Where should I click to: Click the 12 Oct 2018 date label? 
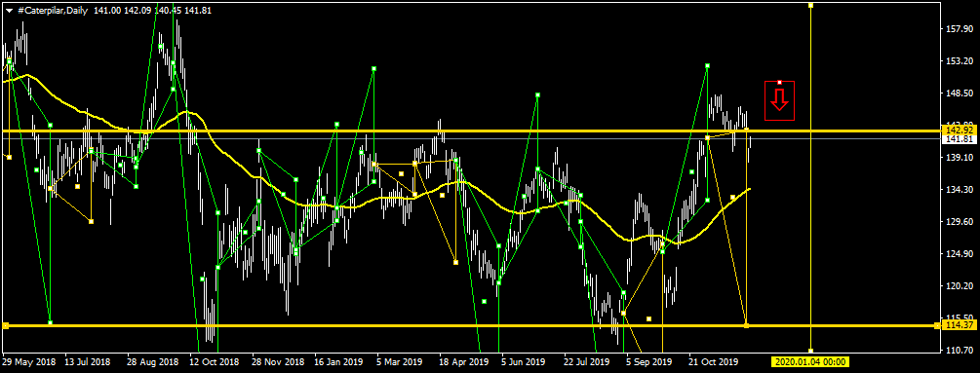[x=215, y=361]
